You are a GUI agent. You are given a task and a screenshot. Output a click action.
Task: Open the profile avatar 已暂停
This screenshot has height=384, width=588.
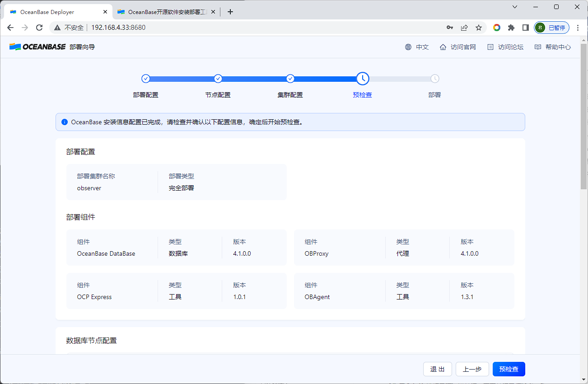click(551, 28)
